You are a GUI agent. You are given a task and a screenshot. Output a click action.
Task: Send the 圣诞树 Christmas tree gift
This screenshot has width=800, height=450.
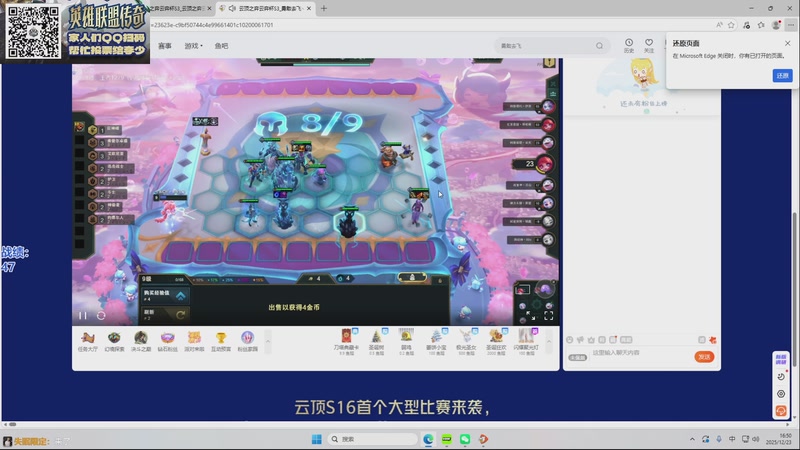(377, 341)
